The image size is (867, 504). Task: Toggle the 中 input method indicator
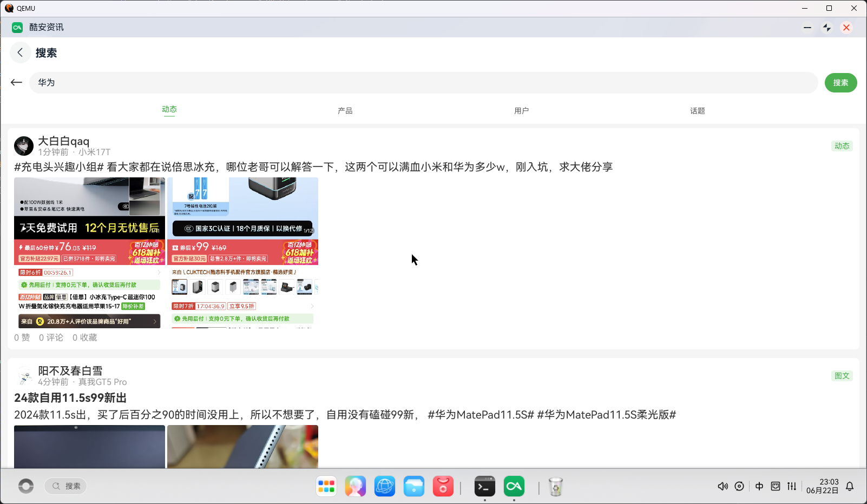[x=759, y=486]
